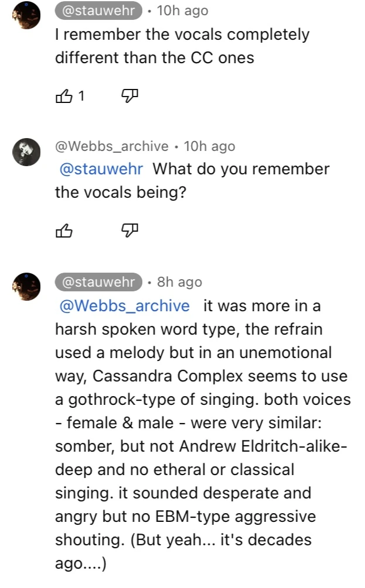Select the "I remember the vocals" comment text
This screenshot has height=588, width=365.
tap(182, 46)
